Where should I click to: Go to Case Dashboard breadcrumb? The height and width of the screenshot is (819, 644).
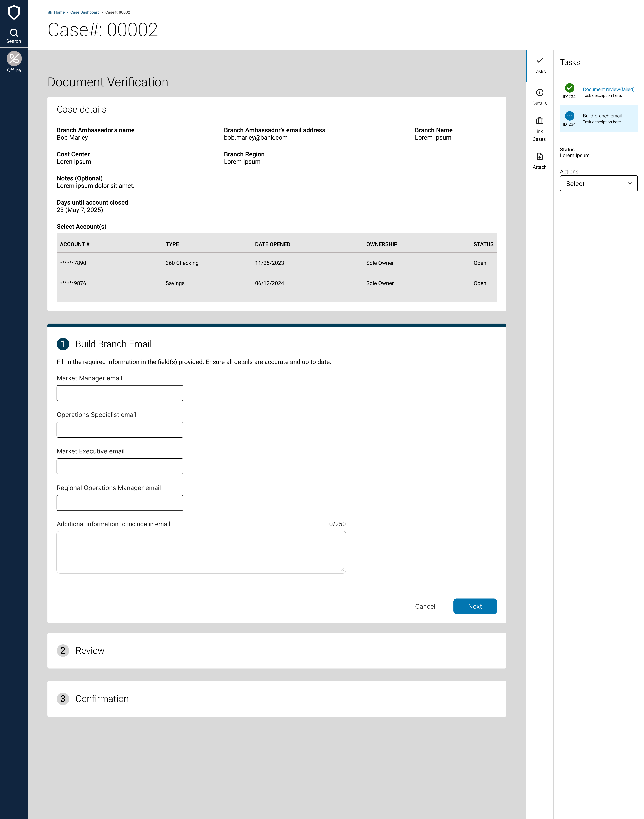[85, 12]
